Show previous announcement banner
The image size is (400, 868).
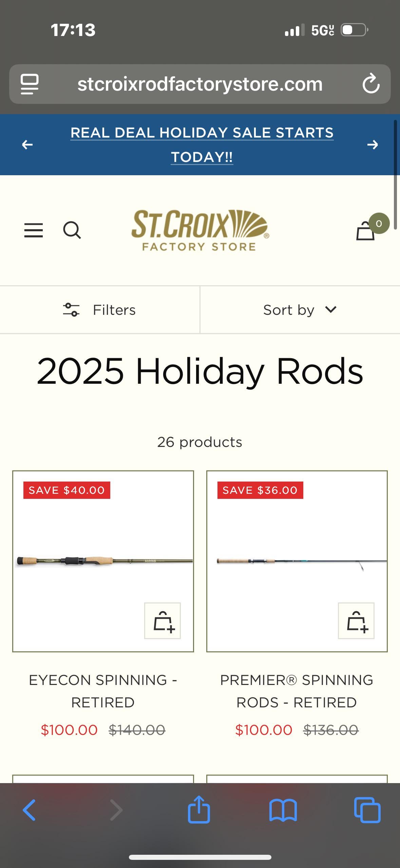[27, 145]
